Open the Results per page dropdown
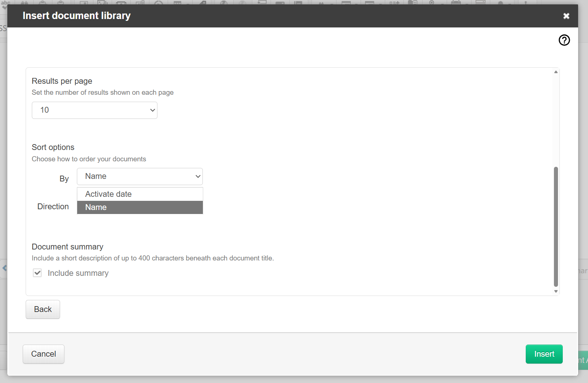Image resolution: width=588 pixels, height=383 pixels. pyautogui.click(x=94, y=110)
